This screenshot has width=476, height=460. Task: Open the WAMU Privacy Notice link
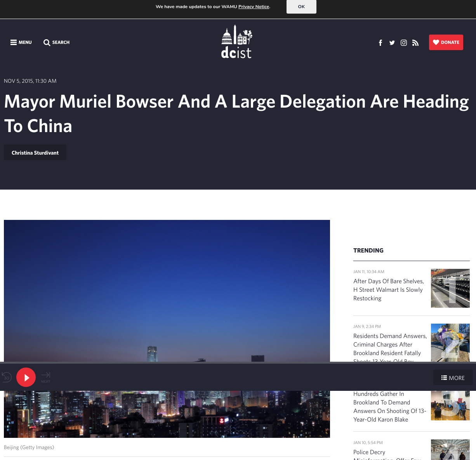pos(254,7)
